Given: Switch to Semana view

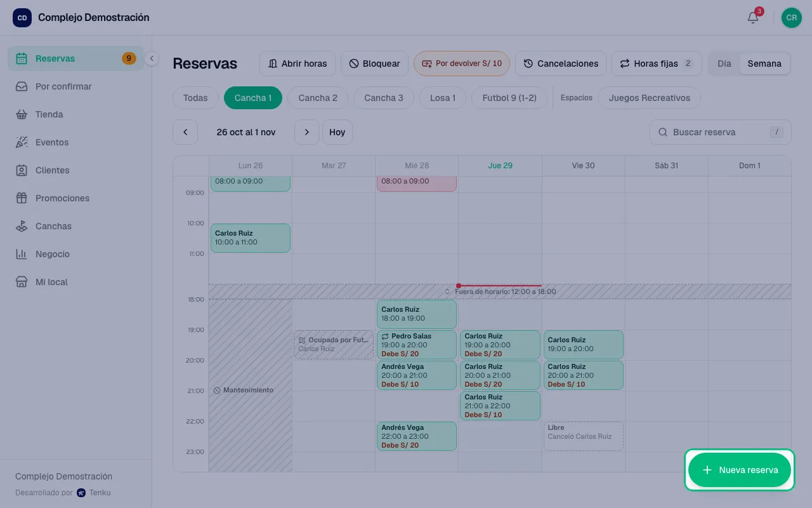Looking at the screenshot, I should tap(764, 63).
